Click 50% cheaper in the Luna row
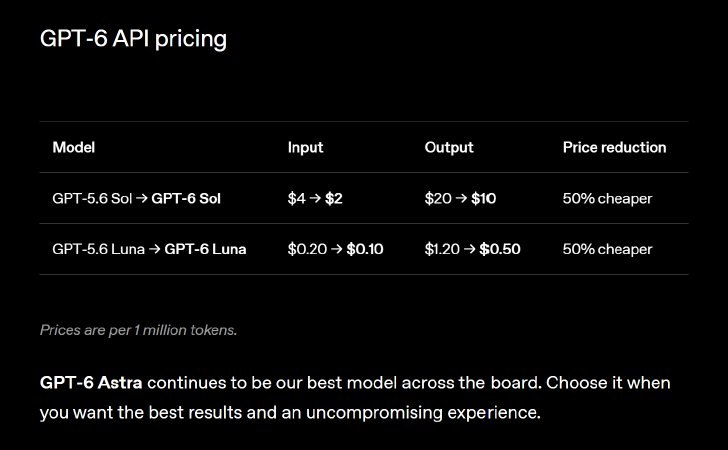728x450 pixels. point(607,249)
